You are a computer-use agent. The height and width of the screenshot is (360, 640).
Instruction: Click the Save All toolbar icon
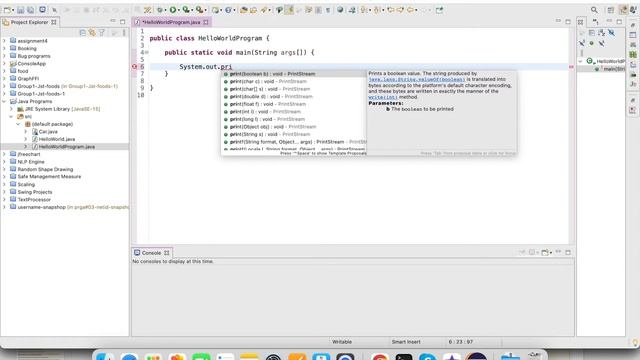point(31,10)
